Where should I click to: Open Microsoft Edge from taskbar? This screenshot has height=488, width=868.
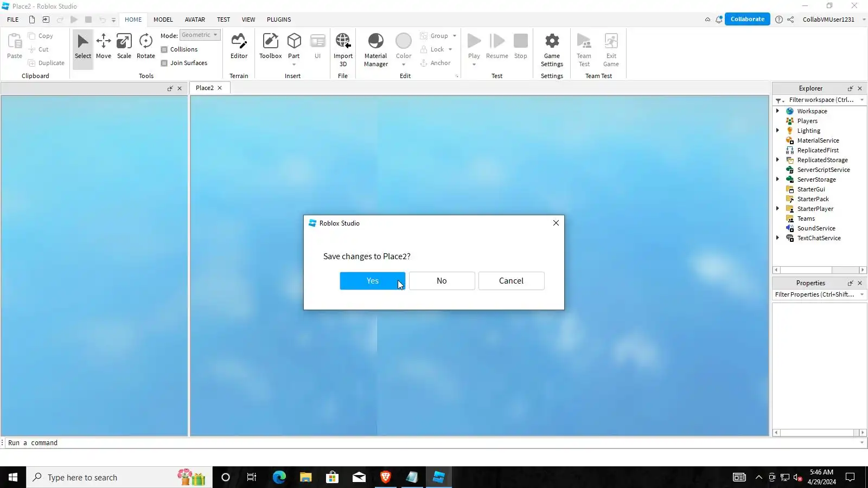[279, 477]
